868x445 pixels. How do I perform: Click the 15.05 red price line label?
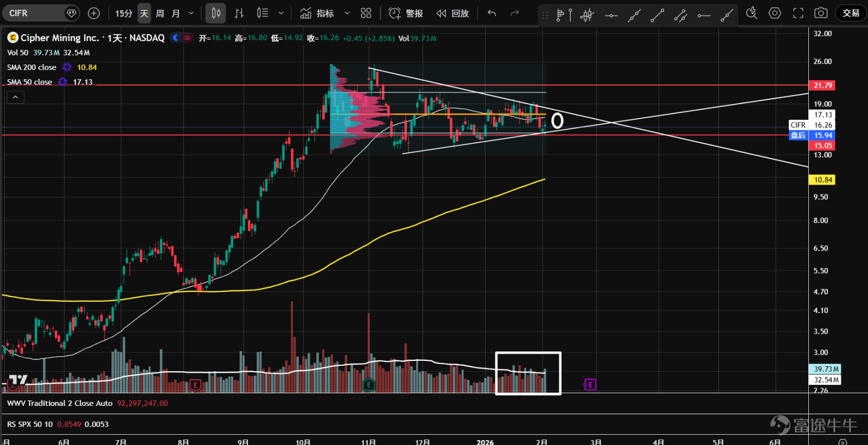[x=822, y=145]
